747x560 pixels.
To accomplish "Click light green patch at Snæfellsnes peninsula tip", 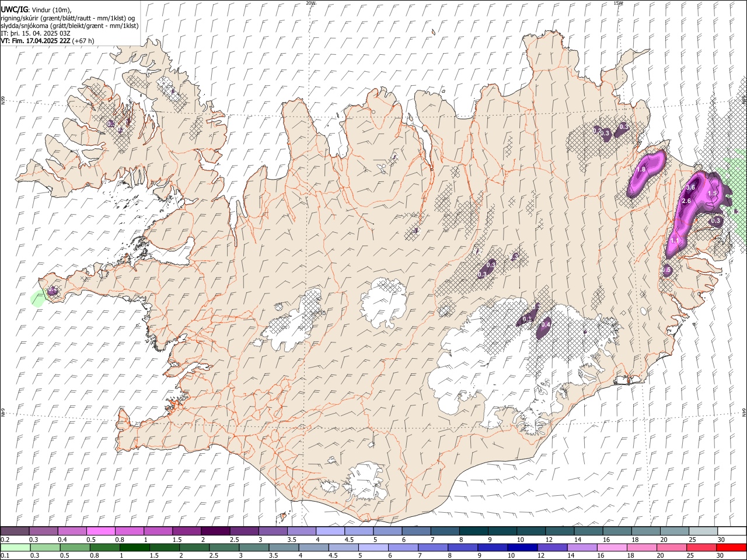I will (38, 299).
